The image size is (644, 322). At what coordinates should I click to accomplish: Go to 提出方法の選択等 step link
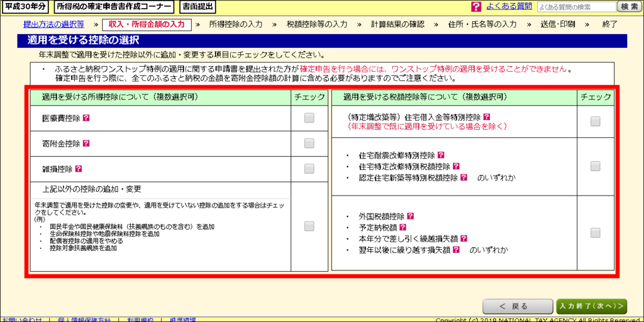pyautogui.click(x=54, y=24)
